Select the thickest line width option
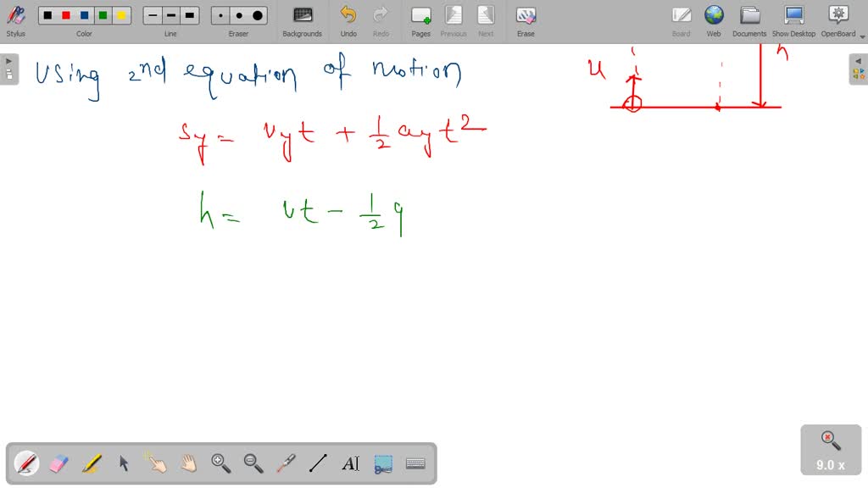Image resolution: width=868 pixels, height=488 pixels. (190, 15)
